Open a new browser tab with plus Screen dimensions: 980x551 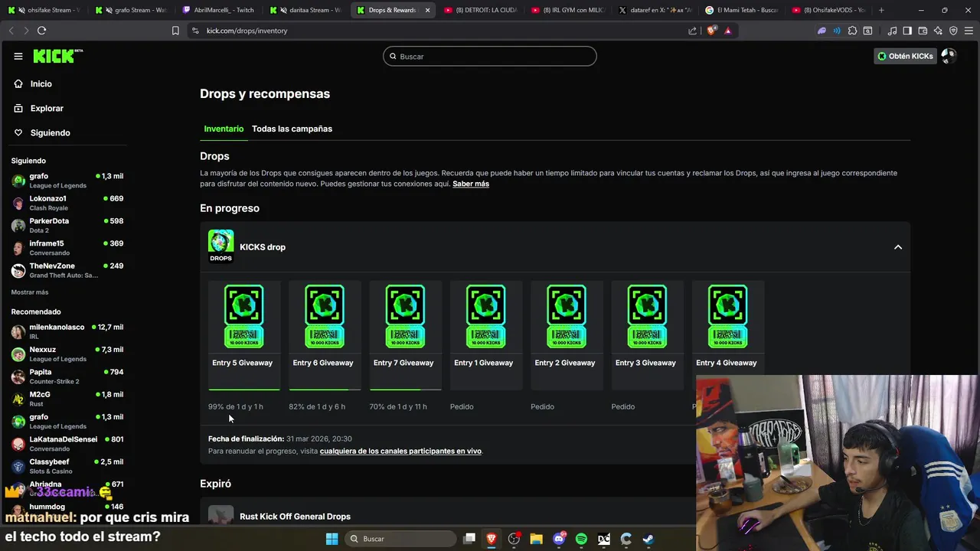(881, 10)
